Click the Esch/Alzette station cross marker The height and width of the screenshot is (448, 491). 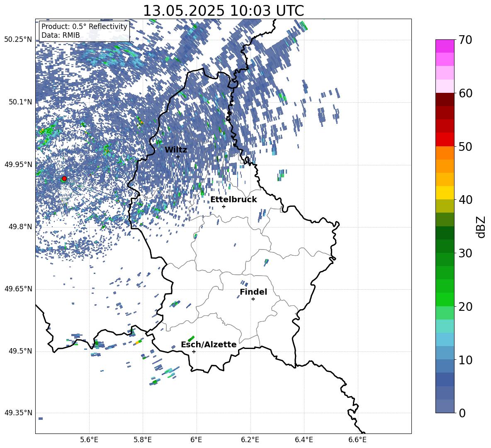194,351
